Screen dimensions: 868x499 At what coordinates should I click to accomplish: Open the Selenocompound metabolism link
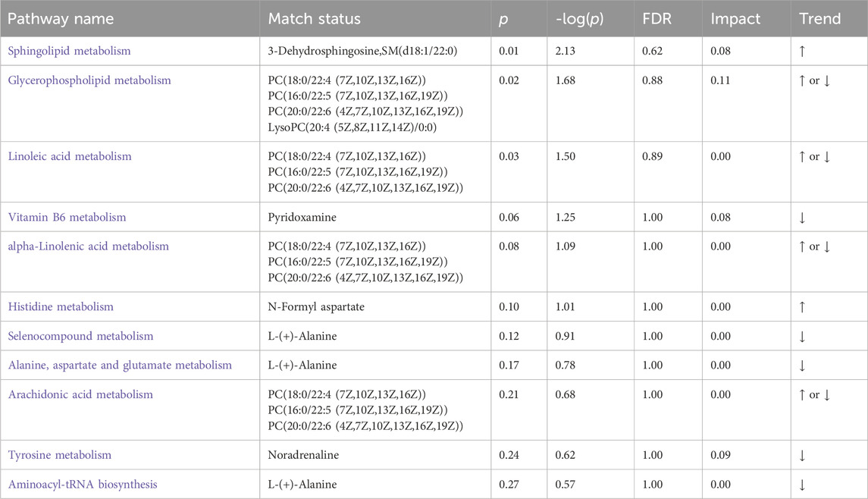[x=81, y=336]
